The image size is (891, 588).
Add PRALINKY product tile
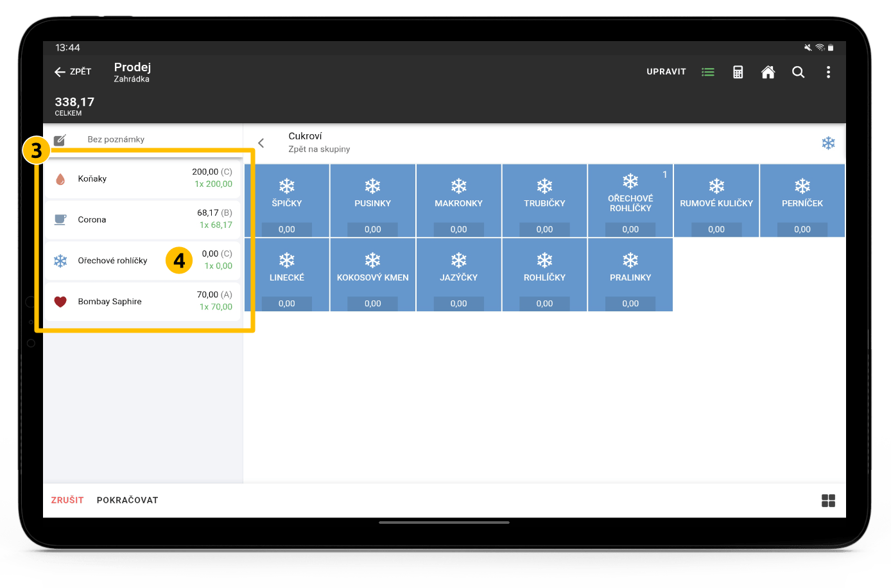coord(630,275)
